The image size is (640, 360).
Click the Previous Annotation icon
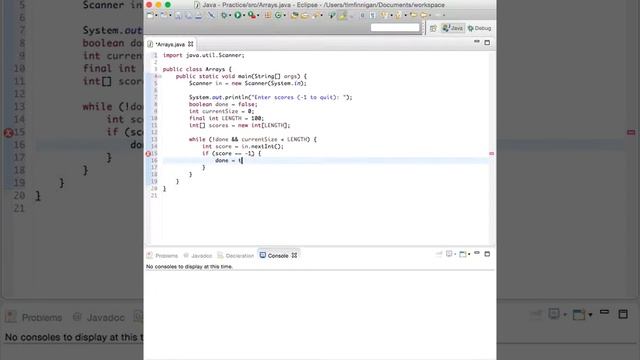pos(398,15)
